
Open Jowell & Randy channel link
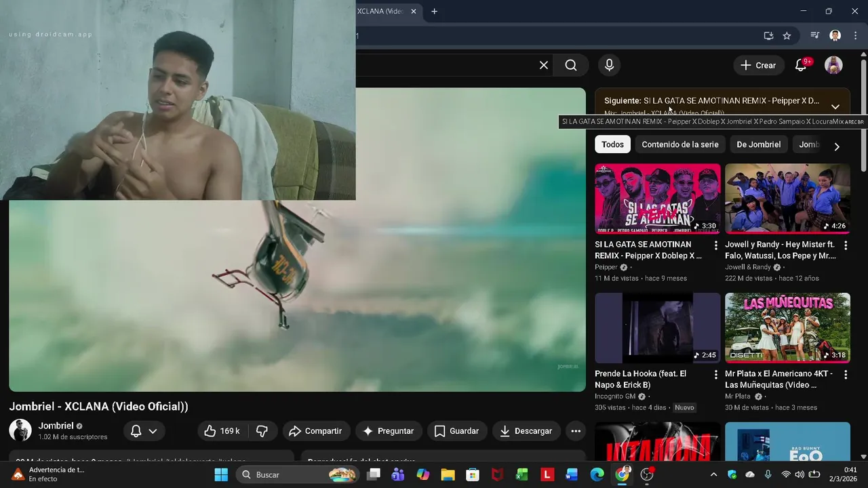click(748, 267)
